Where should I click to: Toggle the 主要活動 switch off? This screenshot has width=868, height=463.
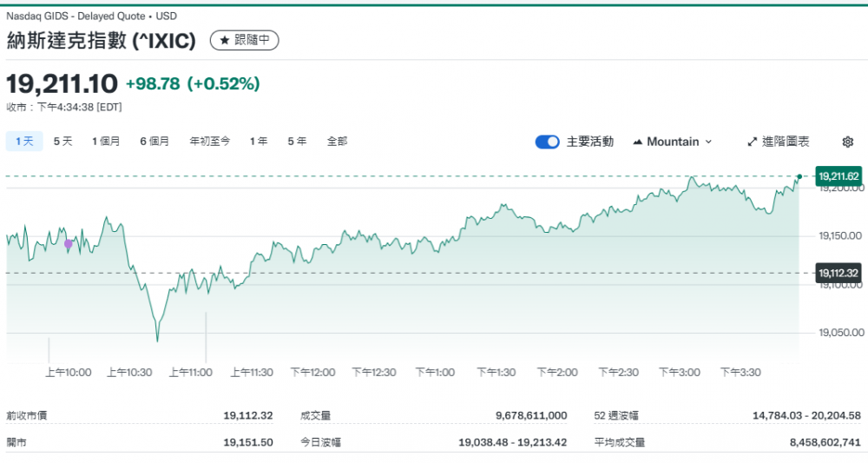[x=547, y=142]
